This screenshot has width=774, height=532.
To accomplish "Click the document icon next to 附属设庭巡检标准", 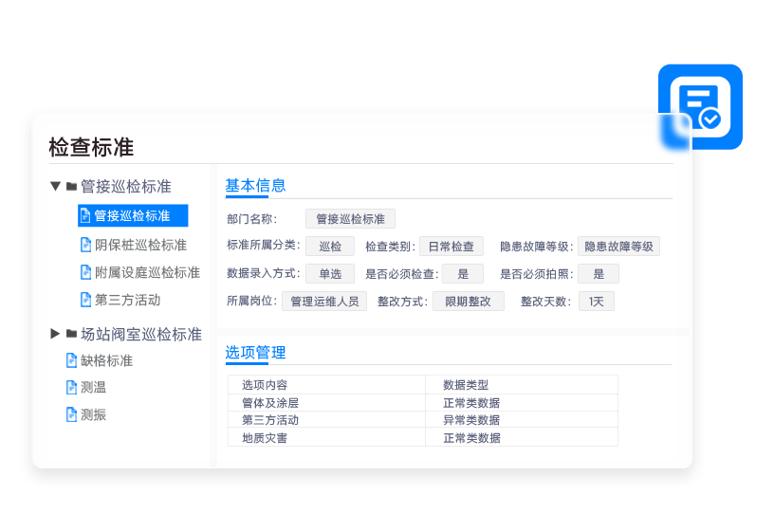I will [85, 272].
